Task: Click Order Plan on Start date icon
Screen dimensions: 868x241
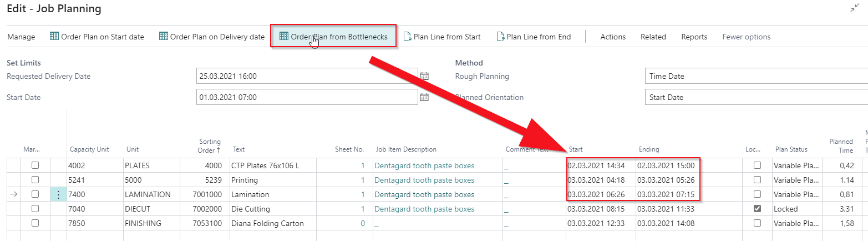Action: click(54, 37)
